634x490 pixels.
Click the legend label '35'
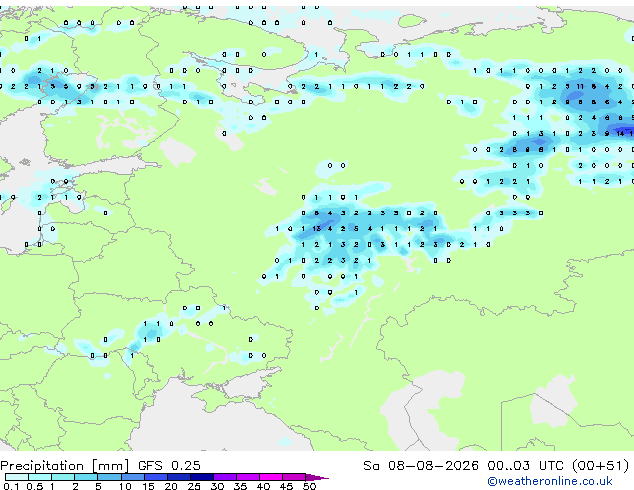[240, 486]
